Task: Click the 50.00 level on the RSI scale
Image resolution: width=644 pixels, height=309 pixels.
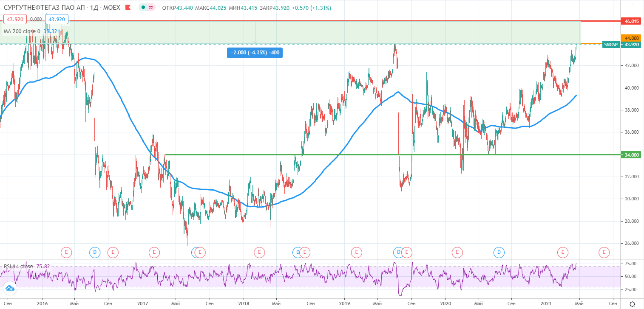Action: coord(630,276)
